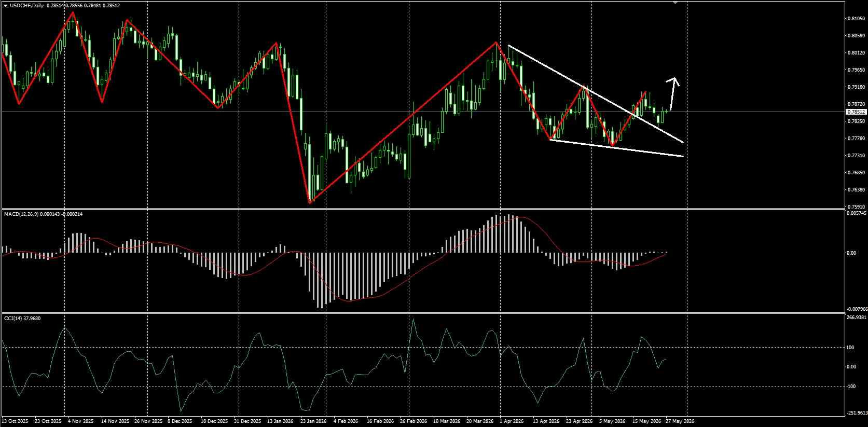Image resolution: width=868 pixels, height=427 pixels.
Task: Select the 0.79650 price scale value
Action: [x=856, y=70]
